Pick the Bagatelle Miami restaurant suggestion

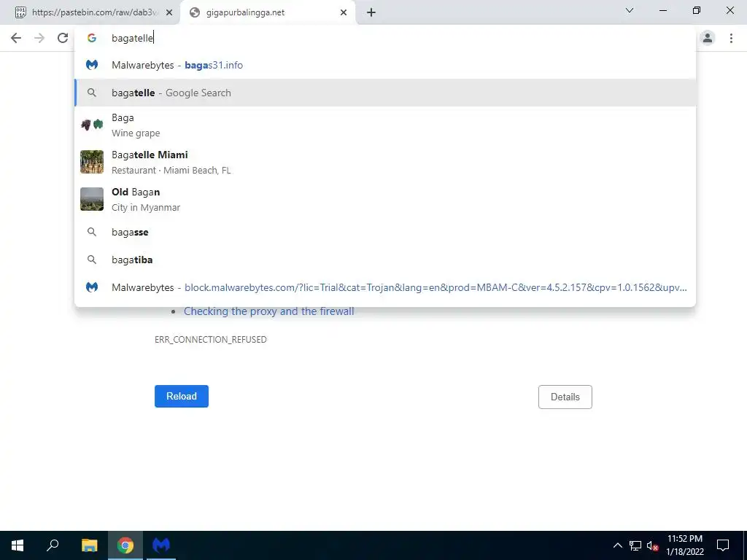coord(385,163)
